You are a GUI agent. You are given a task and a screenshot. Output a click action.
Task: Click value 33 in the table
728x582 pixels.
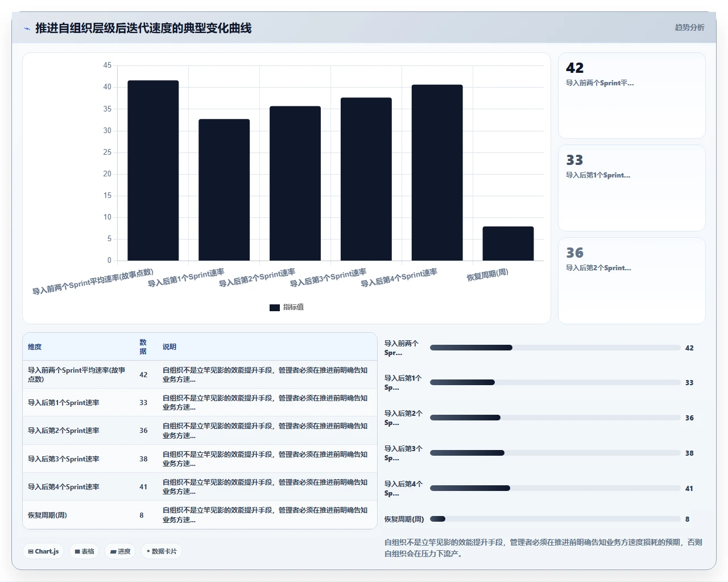(x=143, y=402)
